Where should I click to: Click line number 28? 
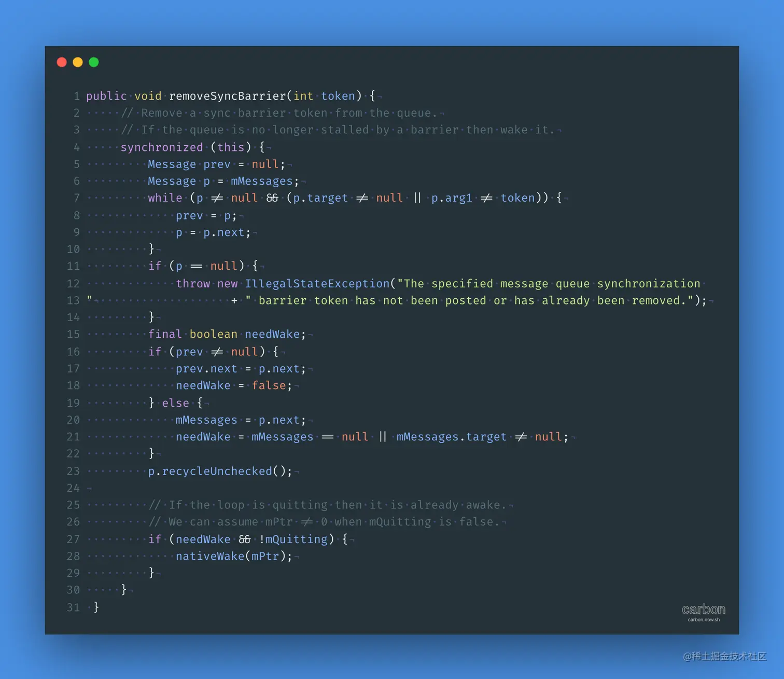point(73,557)
